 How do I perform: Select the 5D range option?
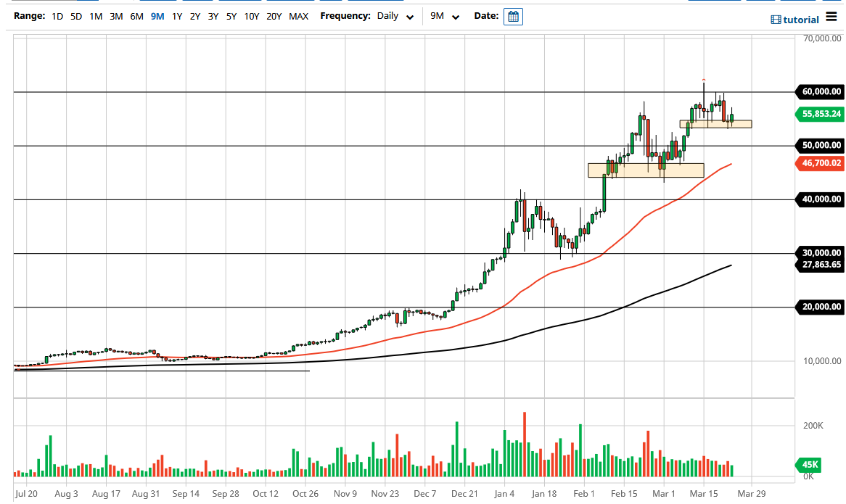(x=75, y=16)
